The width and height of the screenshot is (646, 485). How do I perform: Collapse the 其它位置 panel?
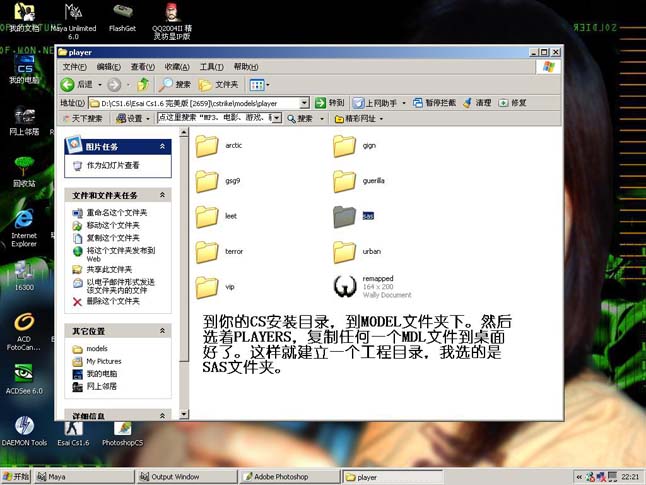(x=162, y=331)
